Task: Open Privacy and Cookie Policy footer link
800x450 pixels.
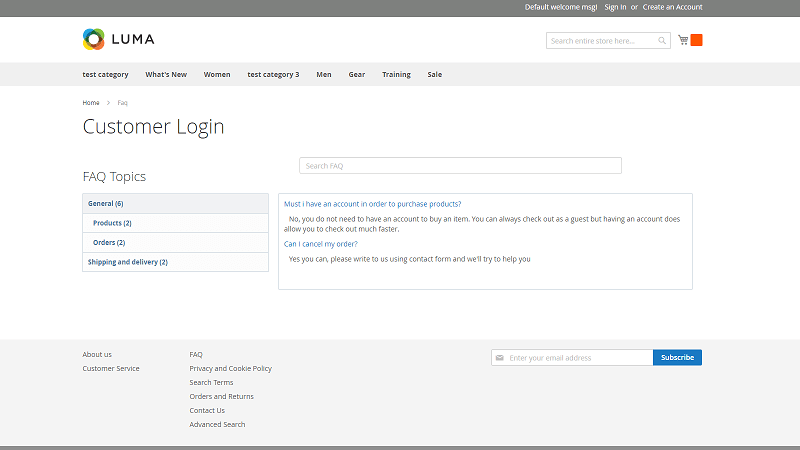Action: coord(230,369)
